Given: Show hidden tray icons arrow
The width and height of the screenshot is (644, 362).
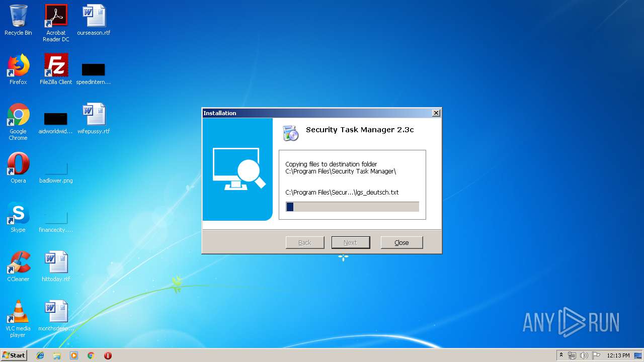Looking at the screenshot, I should pos(561,355).
